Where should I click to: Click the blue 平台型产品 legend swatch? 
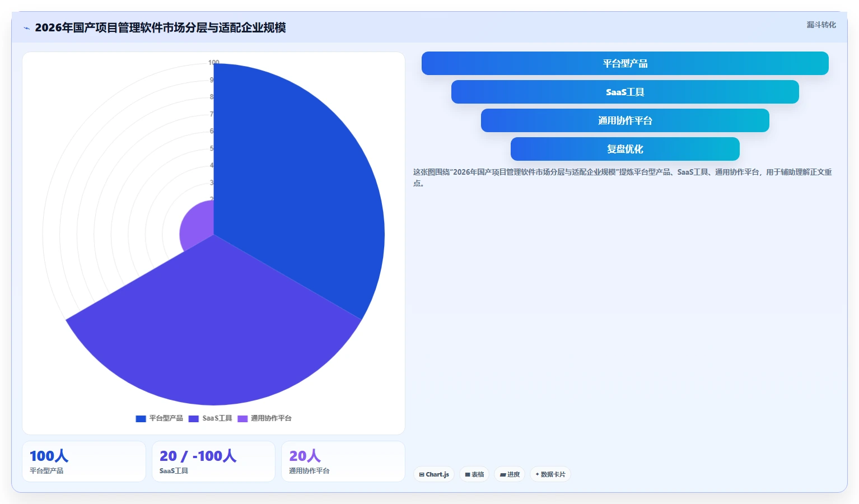(x=141, y=419)
